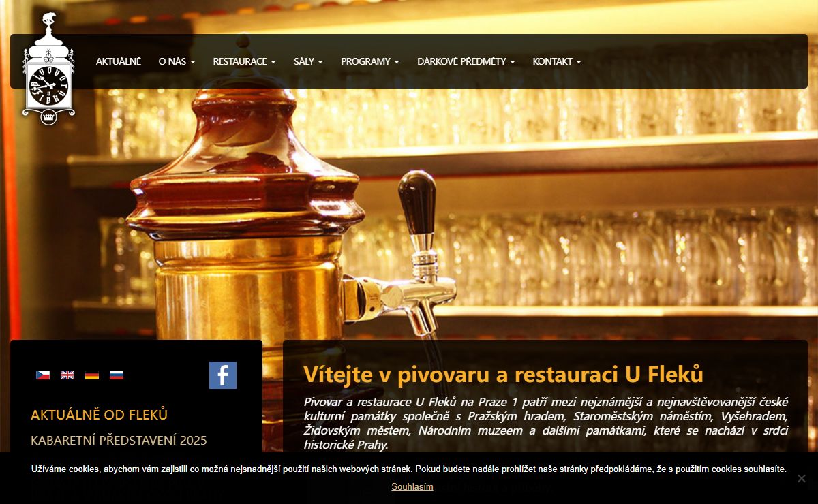
Task: Click the U Fleků clock logo
Action: coord(48,69)
